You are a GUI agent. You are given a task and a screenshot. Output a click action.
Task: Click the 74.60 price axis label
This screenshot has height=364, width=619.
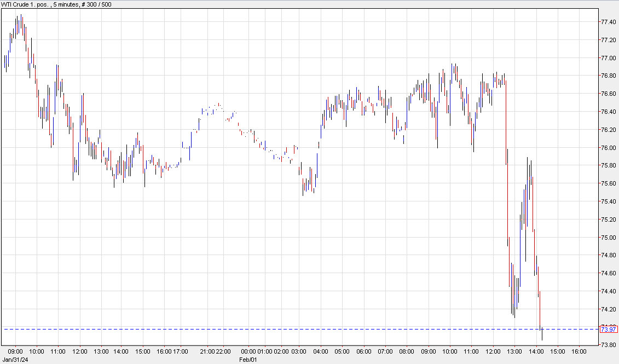(x=609, y=273)
